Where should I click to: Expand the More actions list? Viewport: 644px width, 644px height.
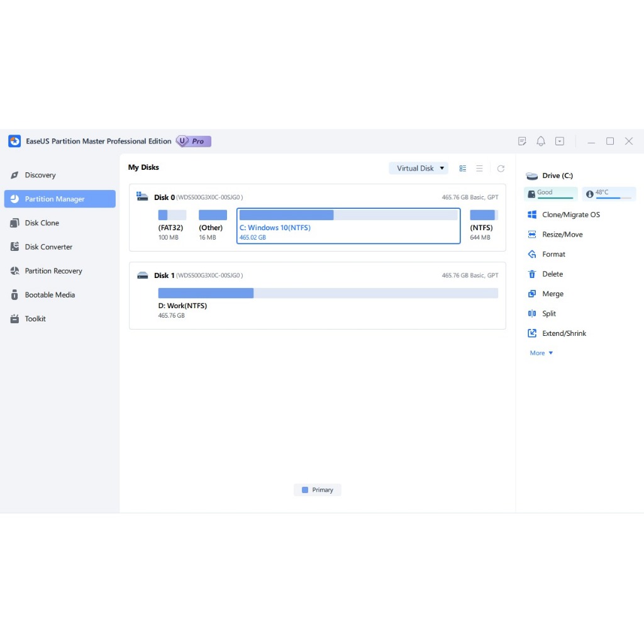tap(541, 353)
